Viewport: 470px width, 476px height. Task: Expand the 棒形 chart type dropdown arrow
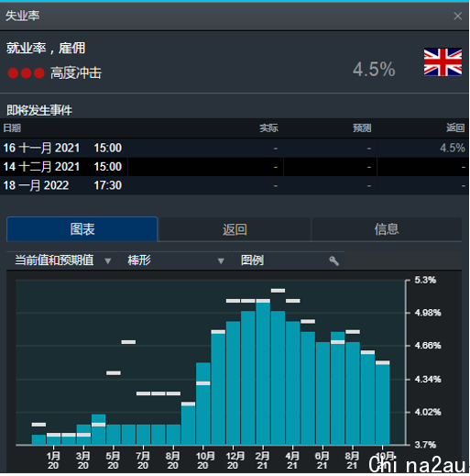coord(221,261)
